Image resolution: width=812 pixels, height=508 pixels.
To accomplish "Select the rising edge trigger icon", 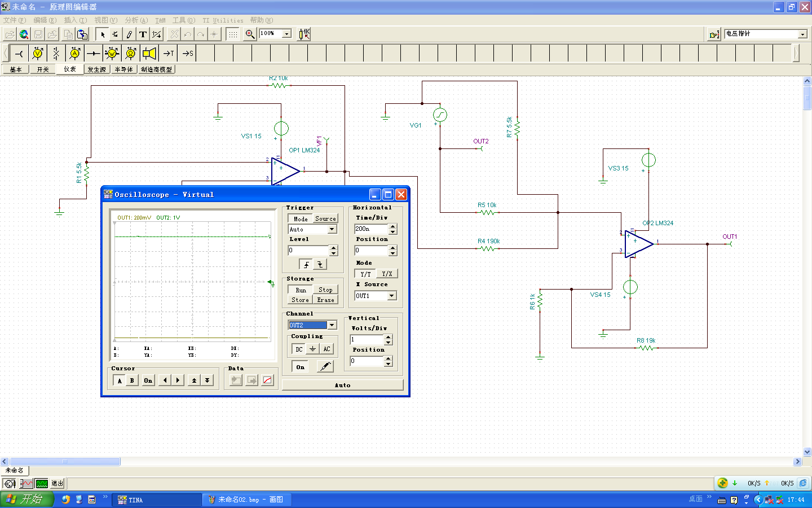I will 306,264.
